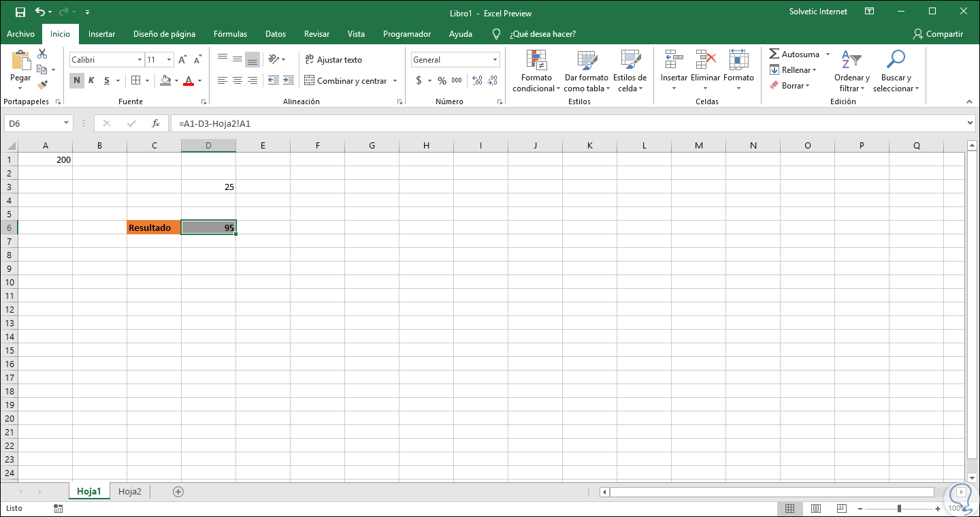Save the workbook from the quick access toolbar
The width and height of the screenshot is (980, 517).
tap(20, 12)
